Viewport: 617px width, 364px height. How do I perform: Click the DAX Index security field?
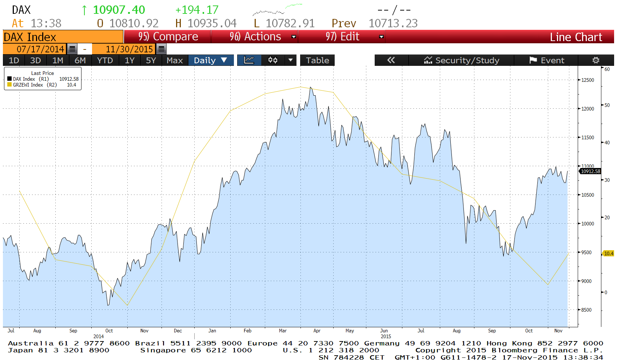point(63,37)
